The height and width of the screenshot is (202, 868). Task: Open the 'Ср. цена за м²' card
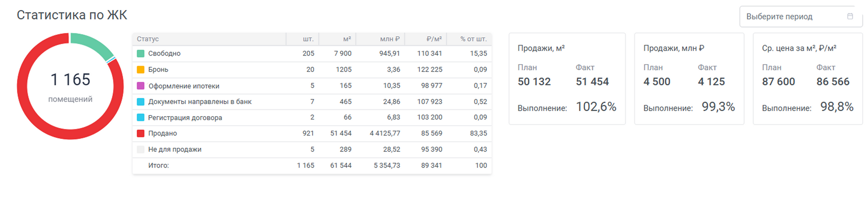coord(808,79)
